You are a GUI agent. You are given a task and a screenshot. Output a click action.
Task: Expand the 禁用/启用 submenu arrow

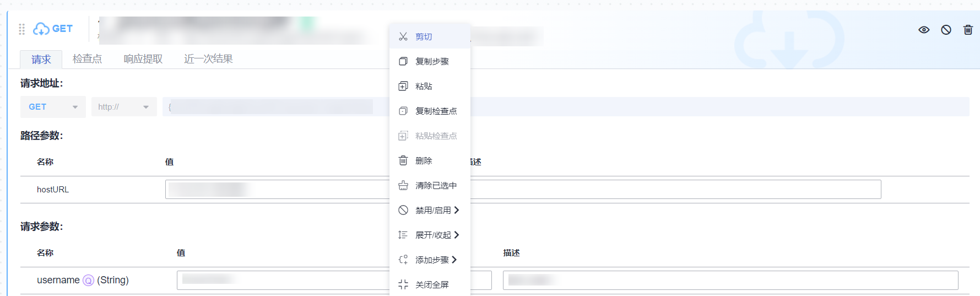(457, 210)
